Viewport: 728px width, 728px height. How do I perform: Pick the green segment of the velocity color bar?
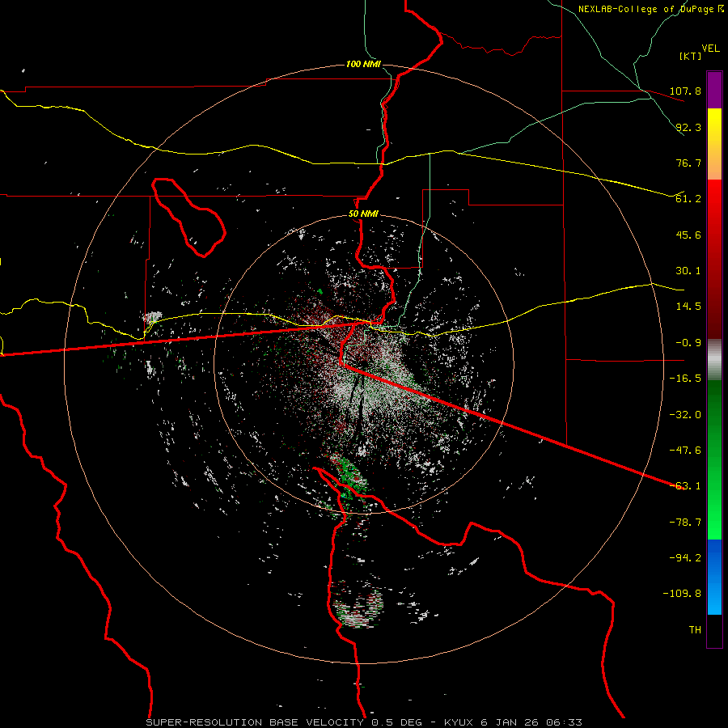pyautogui.click(x=714, y=459)
